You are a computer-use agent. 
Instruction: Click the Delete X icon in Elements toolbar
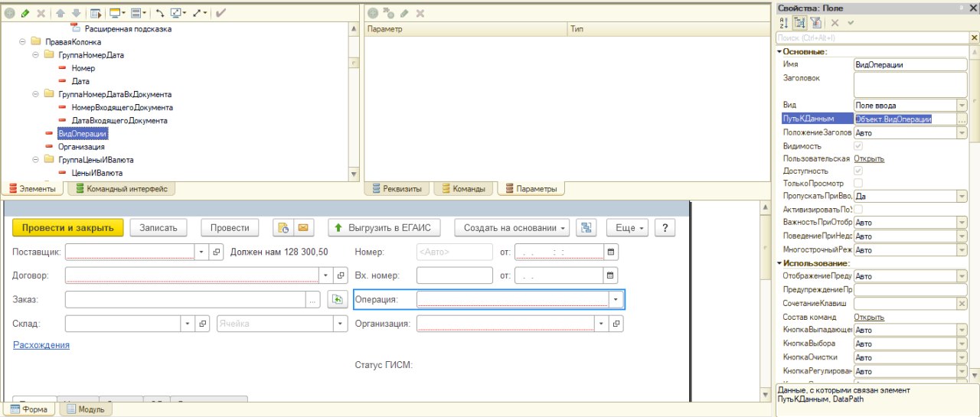[41, 13]
